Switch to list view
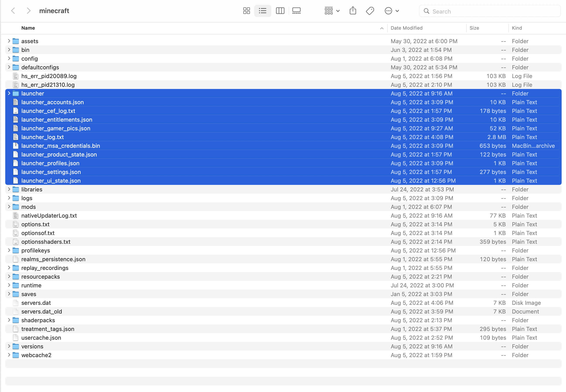 pyautogui.click(x=263, y=11)
